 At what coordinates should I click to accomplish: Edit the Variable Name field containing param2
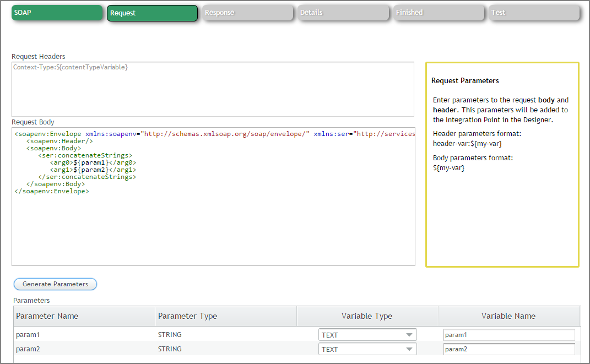click(x=509, y=349)
